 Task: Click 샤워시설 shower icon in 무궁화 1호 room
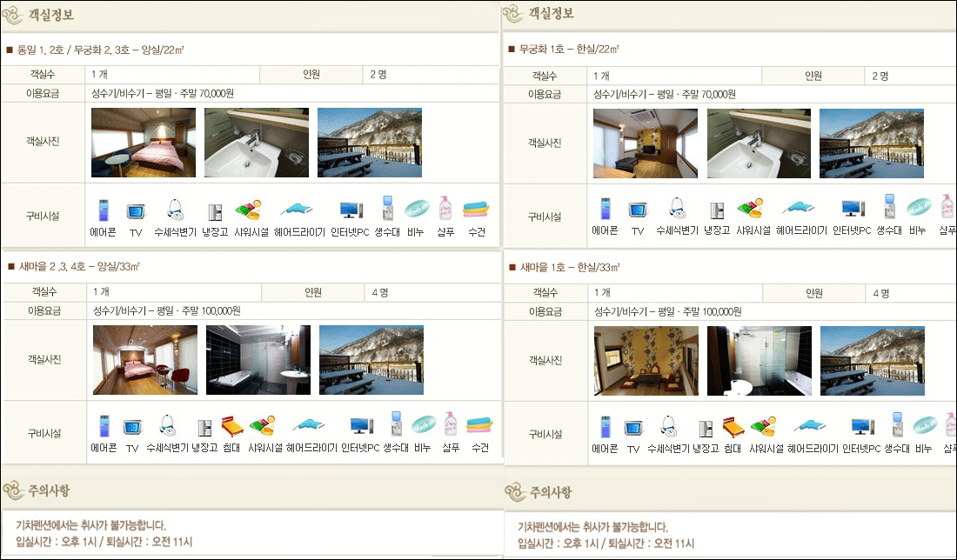click(x=751, y=210)
